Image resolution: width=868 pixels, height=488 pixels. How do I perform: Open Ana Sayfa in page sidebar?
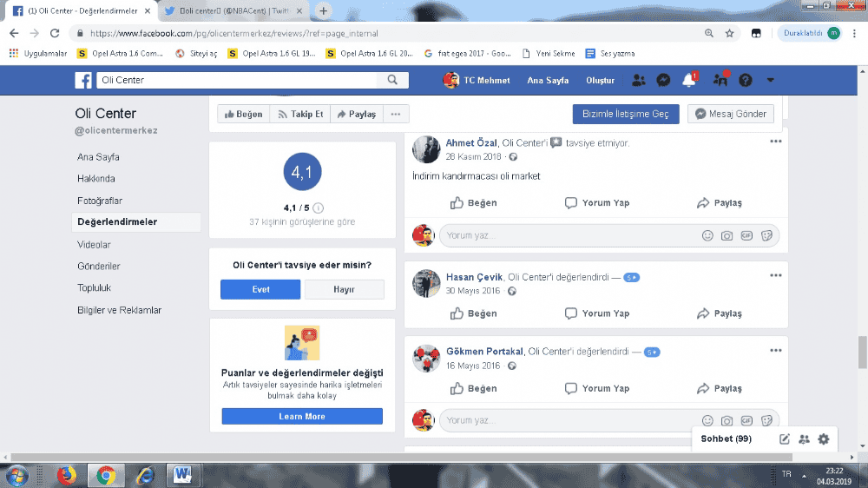coord(99,157)
